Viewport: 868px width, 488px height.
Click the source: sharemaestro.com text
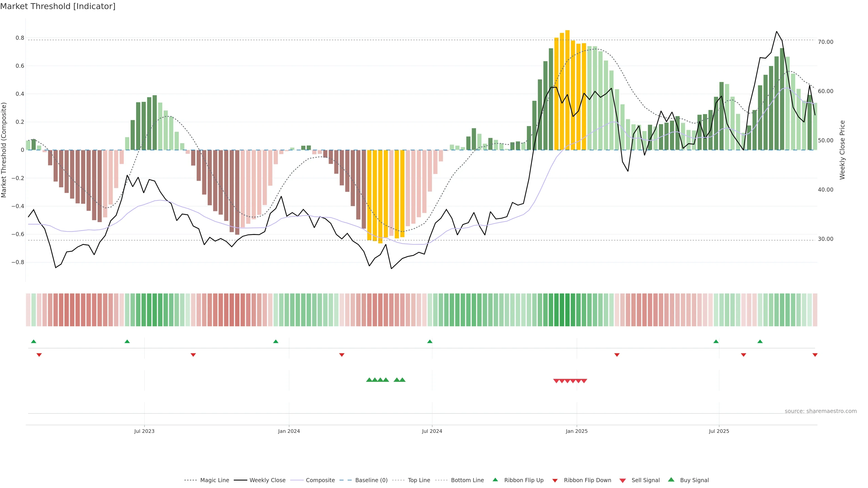click(x=821, y=411)
